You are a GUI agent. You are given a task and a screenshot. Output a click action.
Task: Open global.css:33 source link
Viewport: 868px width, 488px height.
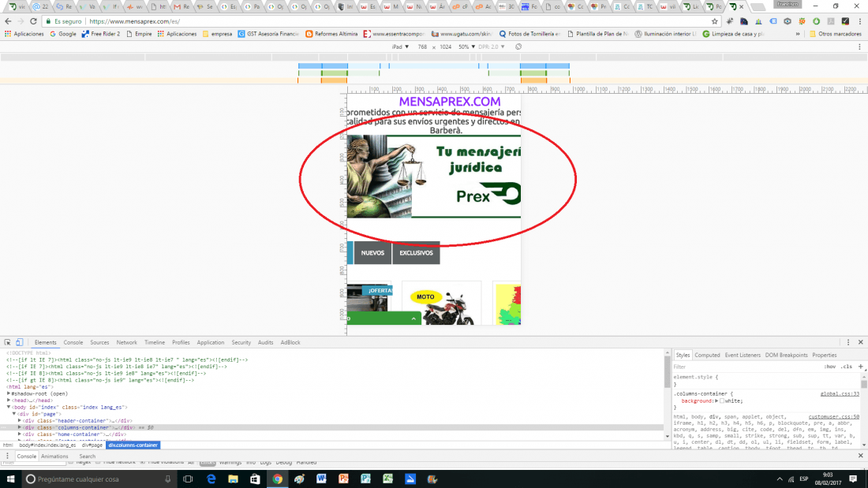pyautogui.click(x=840, y=394)
